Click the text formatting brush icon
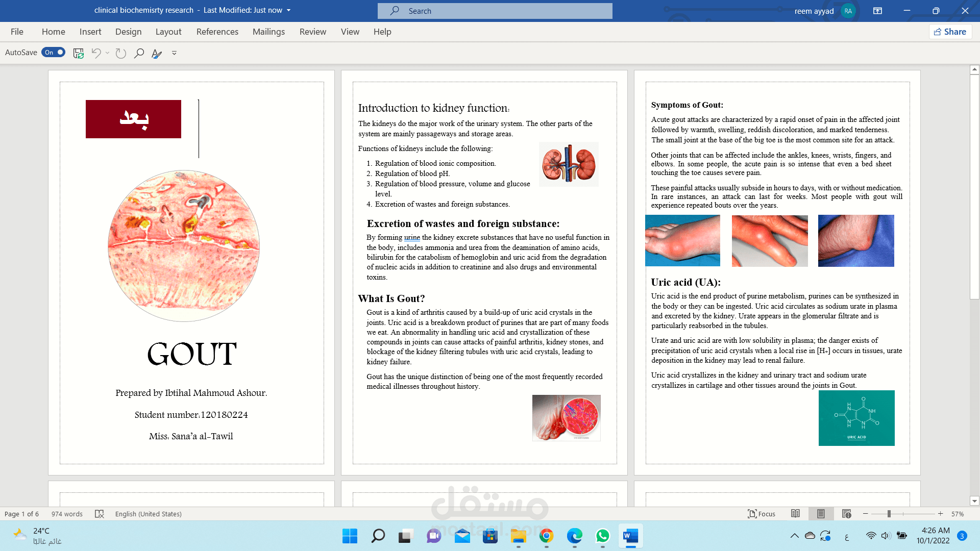The height and width of the screenshot is (551, 980). 157,53
